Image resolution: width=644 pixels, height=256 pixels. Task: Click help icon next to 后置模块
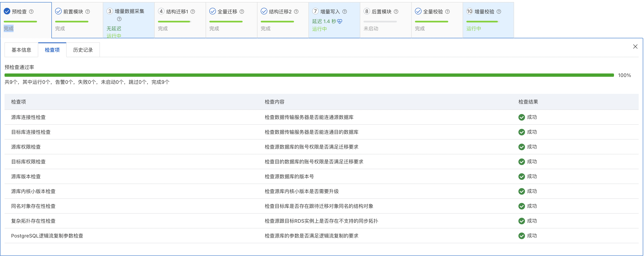(x=396, y=12)
